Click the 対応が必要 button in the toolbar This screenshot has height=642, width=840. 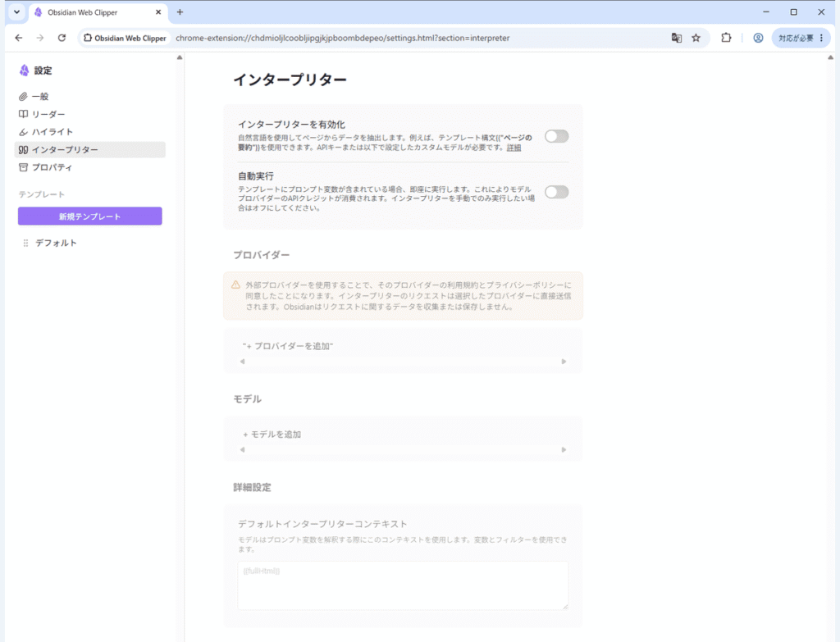(801, 38)
